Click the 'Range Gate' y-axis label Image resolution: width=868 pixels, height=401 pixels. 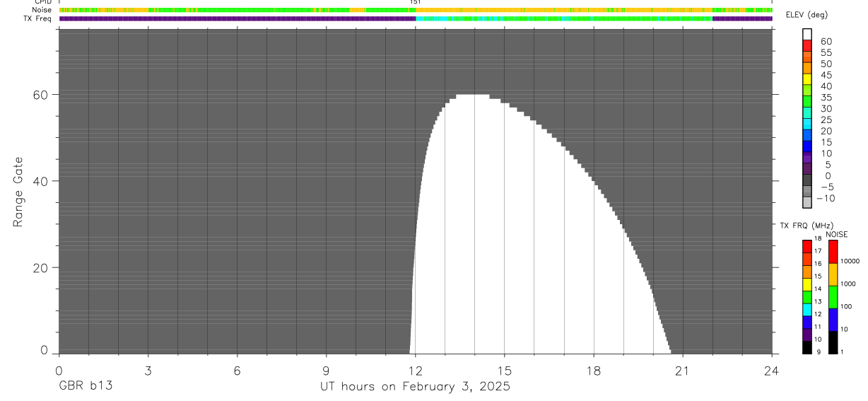tap(18, 192)
